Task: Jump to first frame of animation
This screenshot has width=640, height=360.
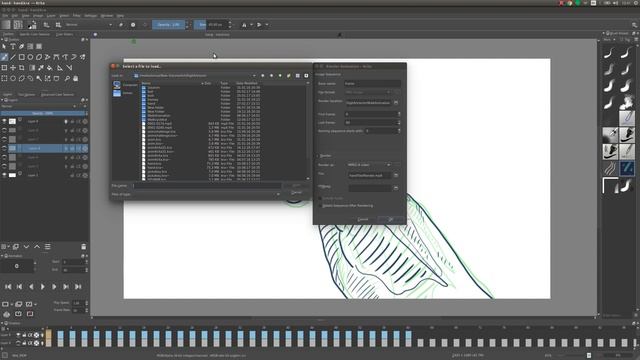Action: pyautogui.click(x=8, y=287)
